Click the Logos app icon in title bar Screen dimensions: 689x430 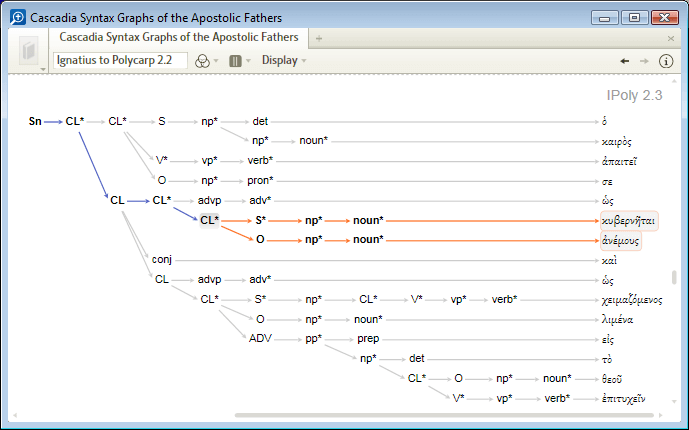tap(17, 18)
